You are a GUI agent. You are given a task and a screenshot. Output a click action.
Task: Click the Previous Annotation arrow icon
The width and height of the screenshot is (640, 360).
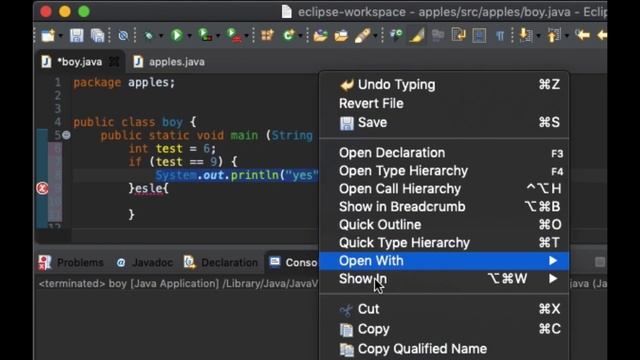[x=554, y=36]
